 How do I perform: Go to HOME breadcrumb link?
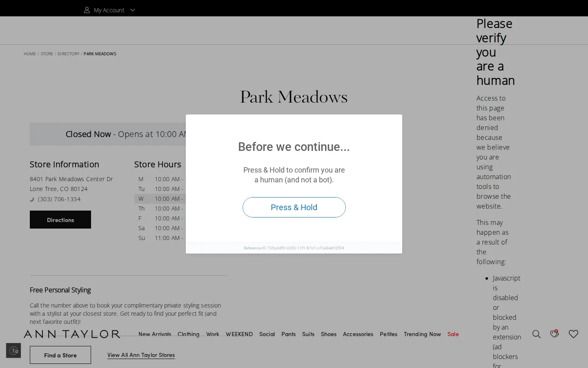(30, 54)
